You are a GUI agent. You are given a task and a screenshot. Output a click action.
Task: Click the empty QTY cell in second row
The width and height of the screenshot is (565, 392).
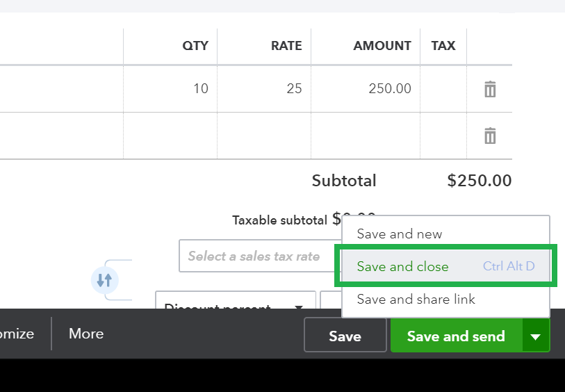(170, 136)
